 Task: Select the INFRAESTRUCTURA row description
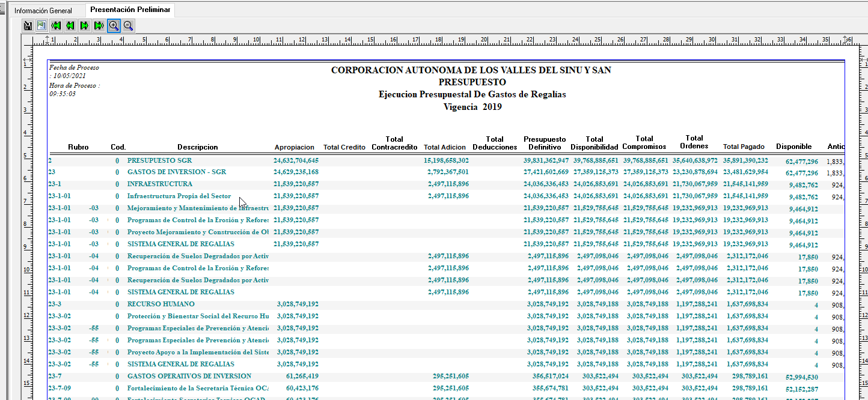click(x=159, y=184)
